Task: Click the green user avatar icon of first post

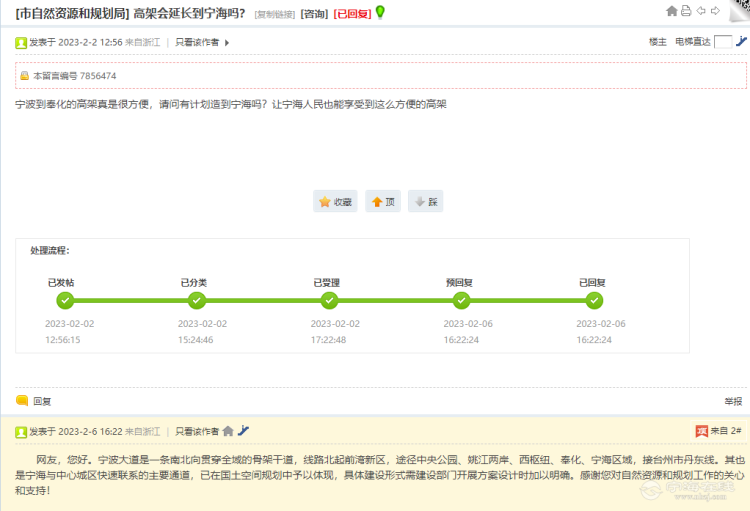Action: click(x=21, y=42)
